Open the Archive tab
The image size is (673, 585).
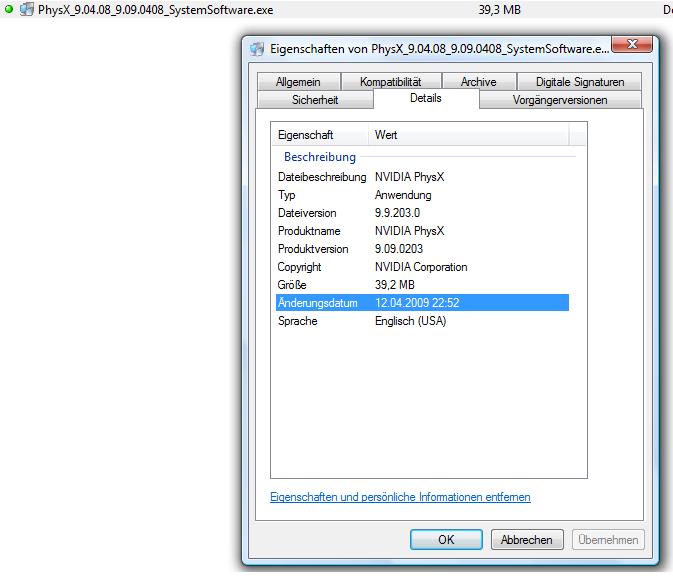[x=479, y=82]
